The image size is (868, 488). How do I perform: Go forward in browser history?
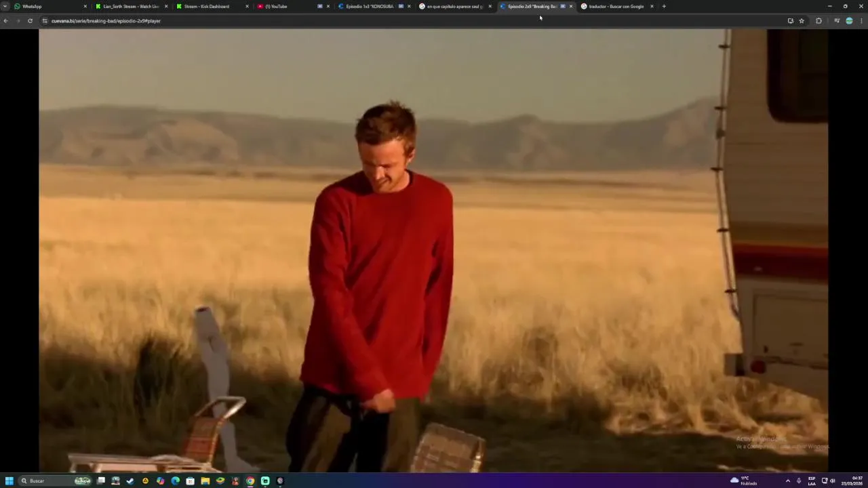[x=18, y=21]
